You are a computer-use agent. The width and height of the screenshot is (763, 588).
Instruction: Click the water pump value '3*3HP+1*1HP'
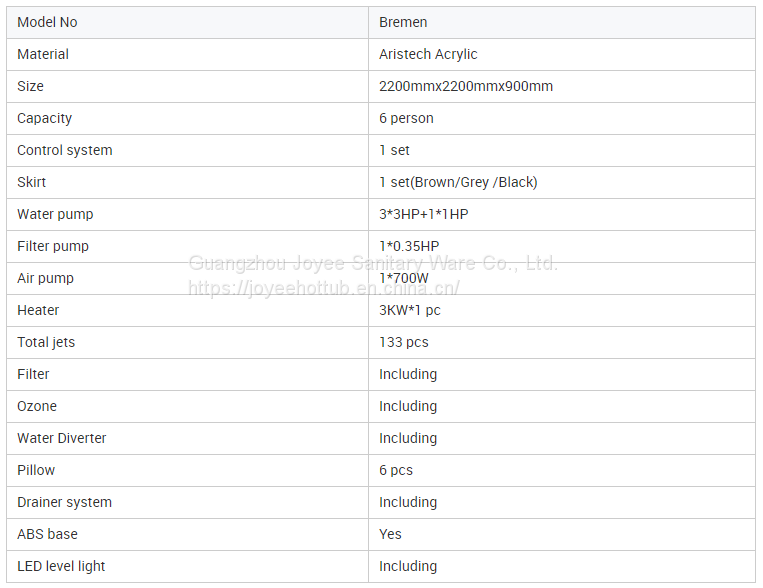tap(424, 214)
